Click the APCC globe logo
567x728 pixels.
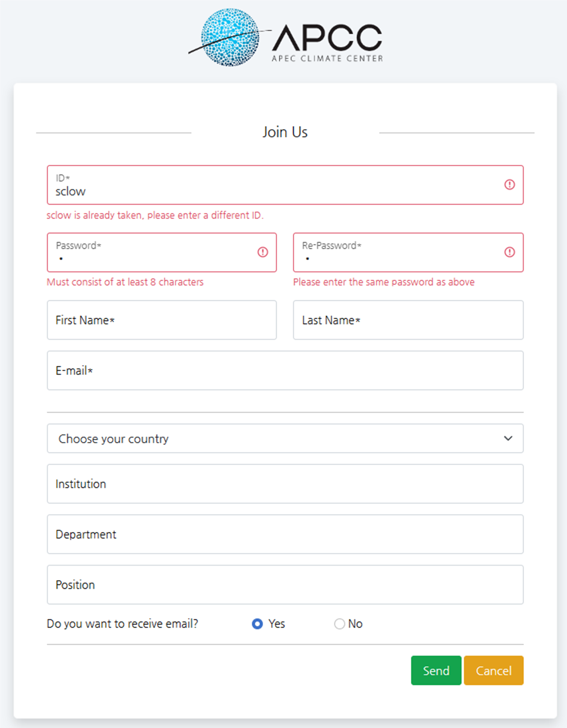click(x=230, y=37)
